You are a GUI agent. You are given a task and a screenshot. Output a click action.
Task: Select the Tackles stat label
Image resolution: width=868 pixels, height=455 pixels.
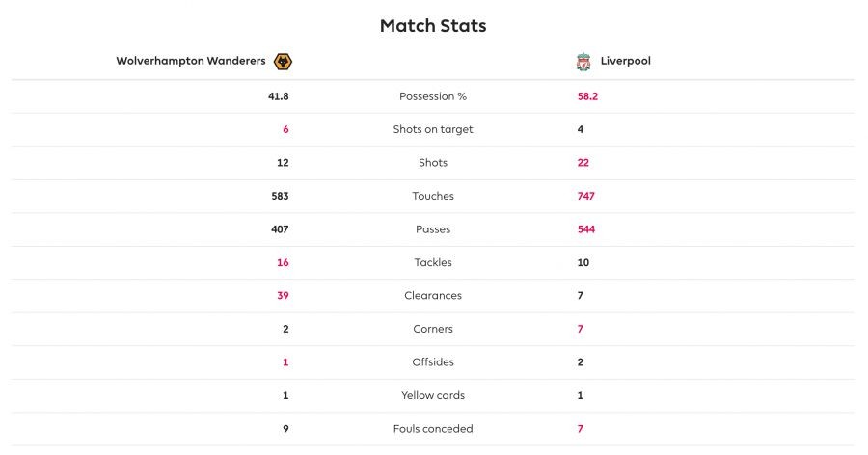pyautogui.click(x=433, y=262)
